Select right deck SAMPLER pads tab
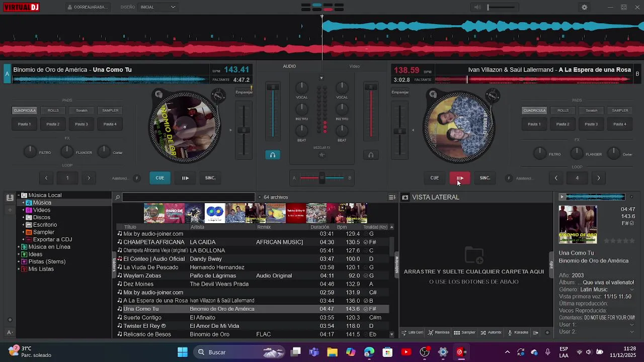 click(x=620, y=110)
